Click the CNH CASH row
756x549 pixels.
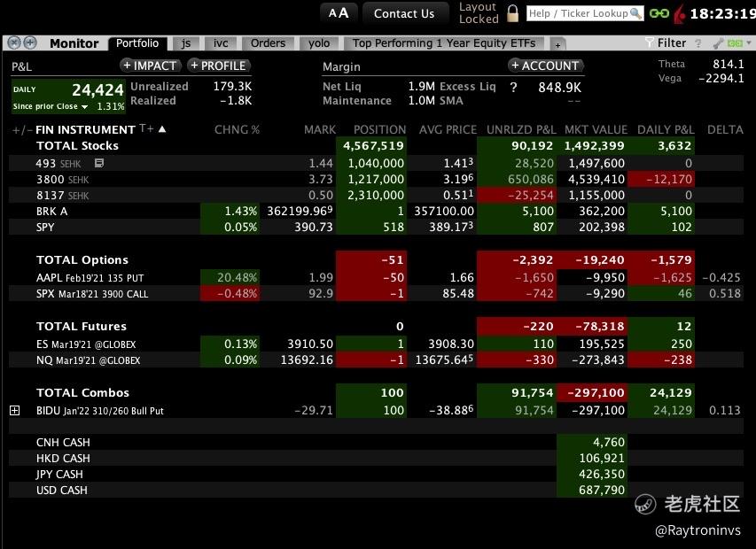coord(376,442)
